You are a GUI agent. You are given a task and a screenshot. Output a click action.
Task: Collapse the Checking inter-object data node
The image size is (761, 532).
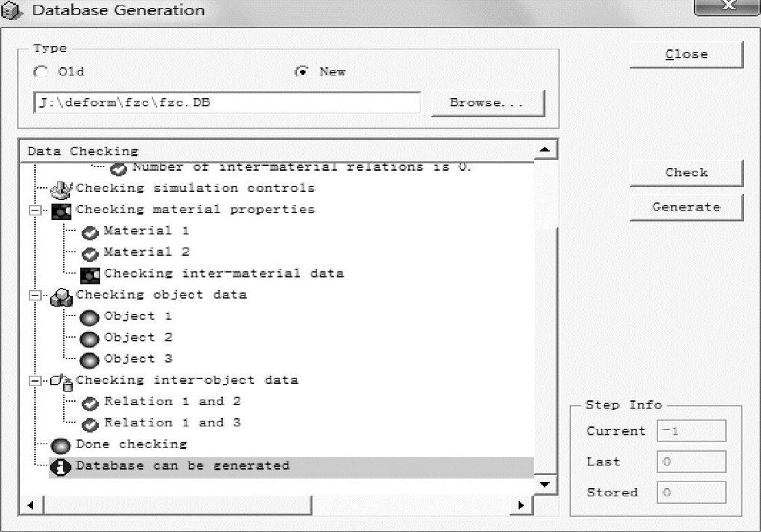point(34,381)
